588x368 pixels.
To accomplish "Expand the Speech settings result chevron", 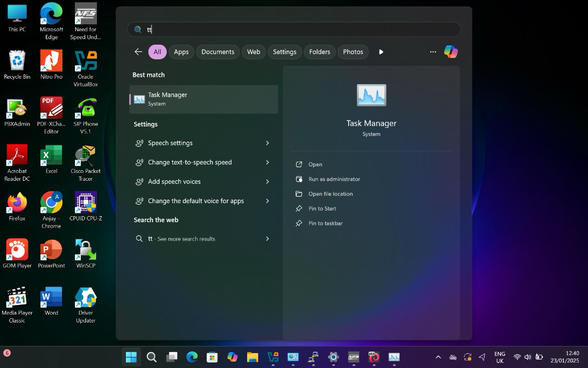I will [x=267, y=143].
